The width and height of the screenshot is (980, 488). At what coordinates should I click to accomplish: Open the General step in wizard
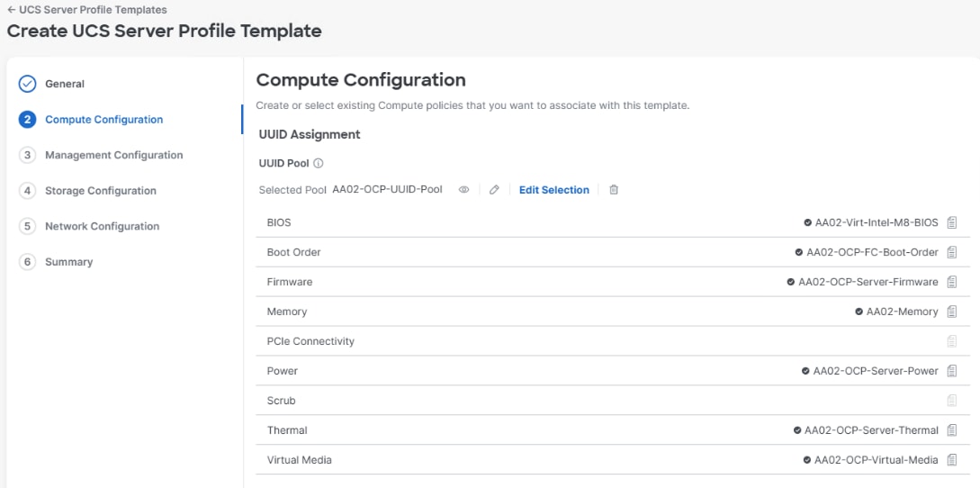coord(65,84)
